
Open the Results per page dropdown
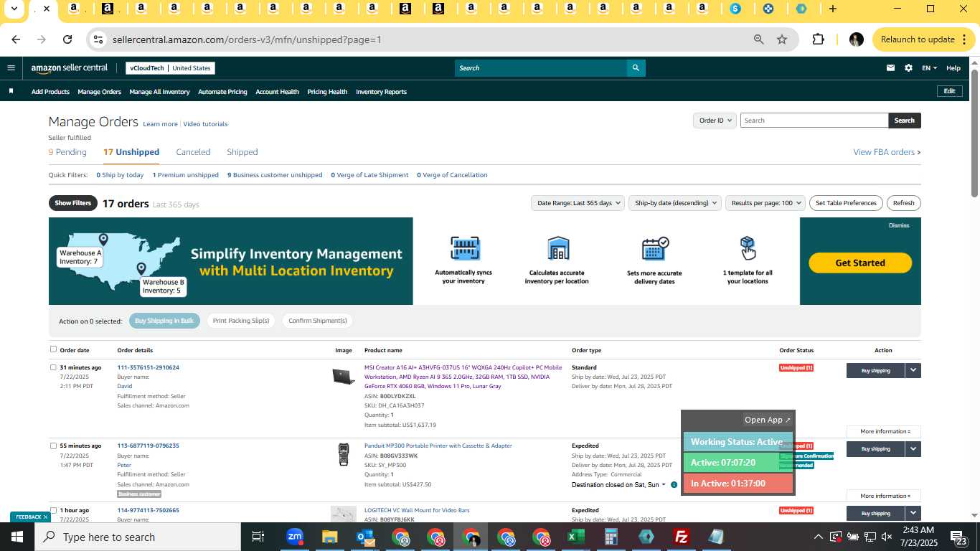pyautogui.click(x=765, y=203)
